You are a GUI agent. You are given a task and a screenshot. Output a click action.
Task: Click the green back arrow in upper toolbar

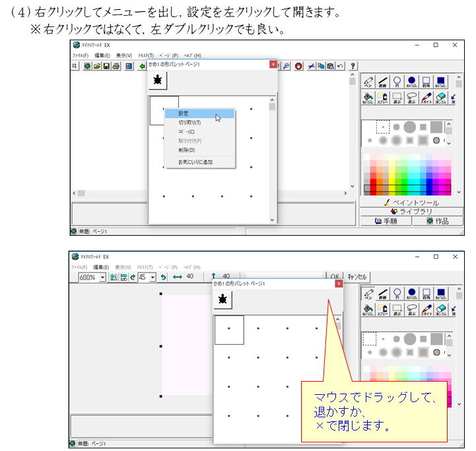pos(143,66)
